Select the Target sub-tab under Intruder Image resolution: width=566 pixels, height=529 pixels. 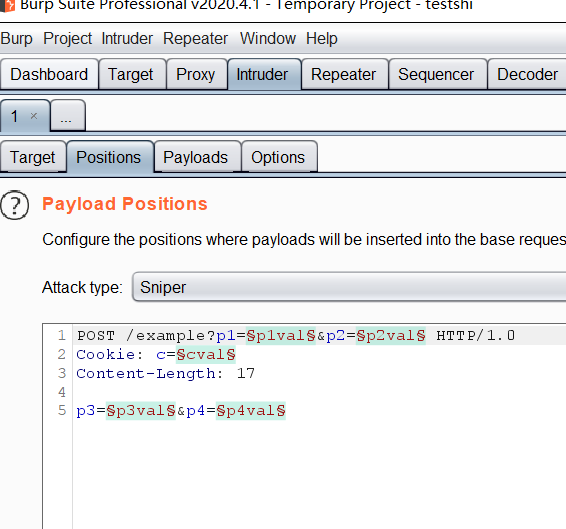(x=33, y=157)
